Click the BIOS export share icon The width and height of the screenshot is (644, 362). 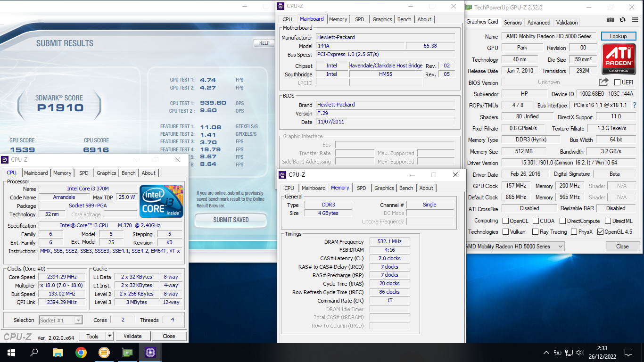pyautogui.click(x=603, y=82)
